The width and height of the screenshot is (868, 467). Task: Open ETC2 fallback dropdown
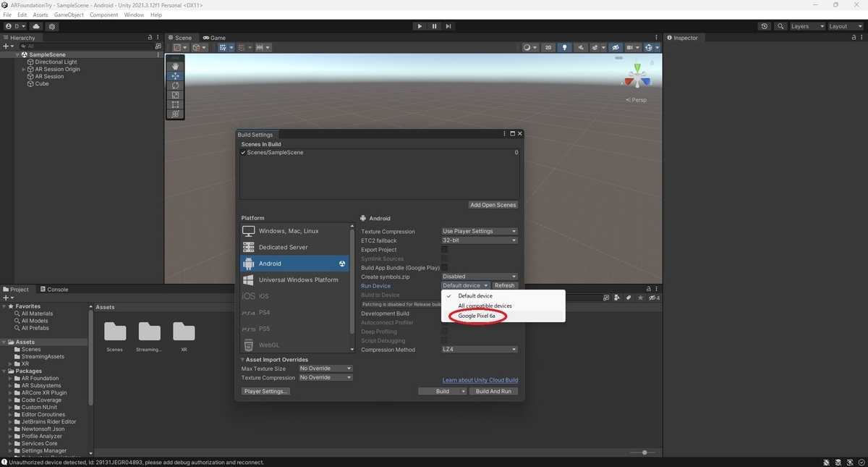480,240
